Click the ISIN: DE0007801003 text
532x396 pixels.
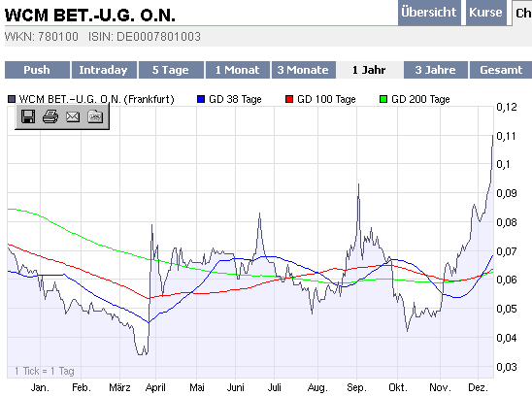tap(145, 37)
